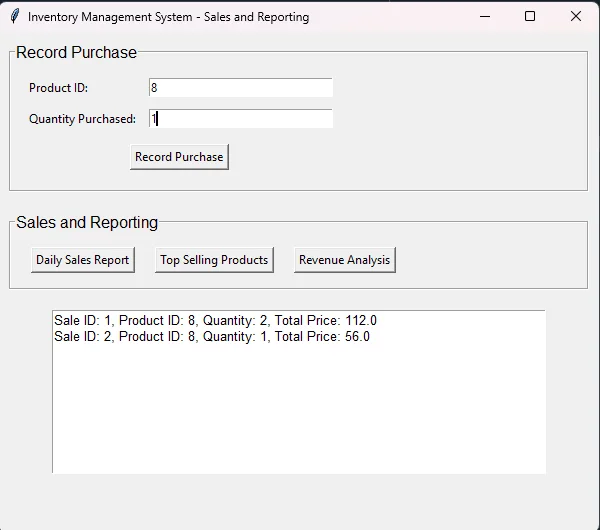This screenshot has height=530, width=600.
Task: Run the Revenue Analysis report
Action: 345,260
